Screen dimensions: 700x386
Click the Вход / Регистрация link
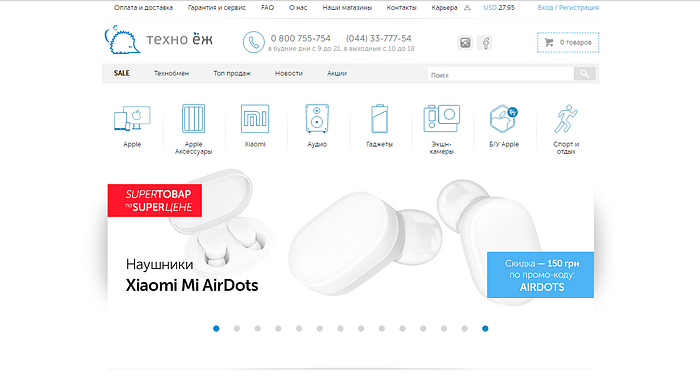[568, 8]
